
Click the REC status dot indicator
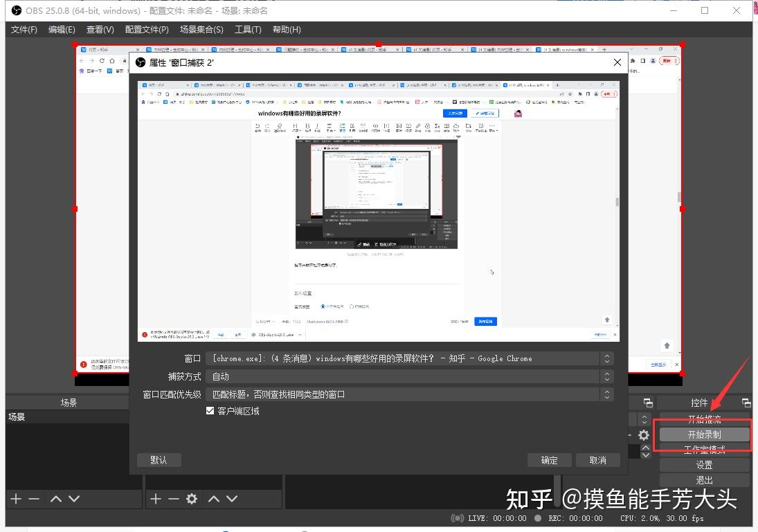coord(538,518)
